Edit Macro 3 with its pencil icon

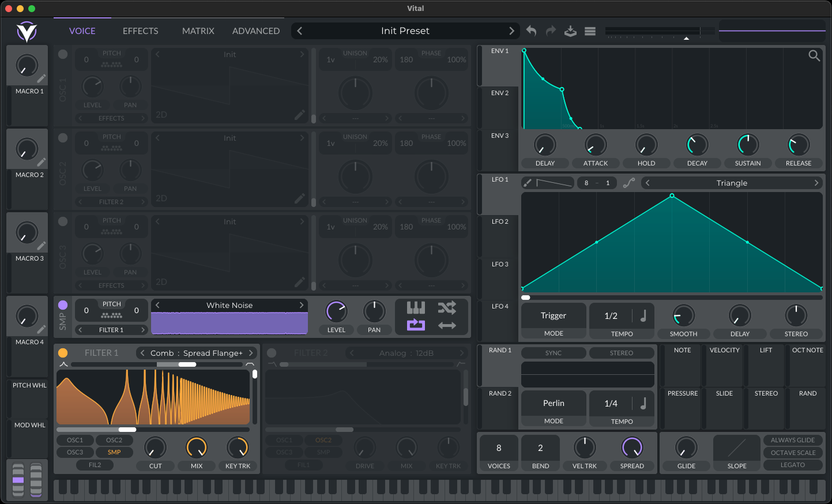click(42, 246)
